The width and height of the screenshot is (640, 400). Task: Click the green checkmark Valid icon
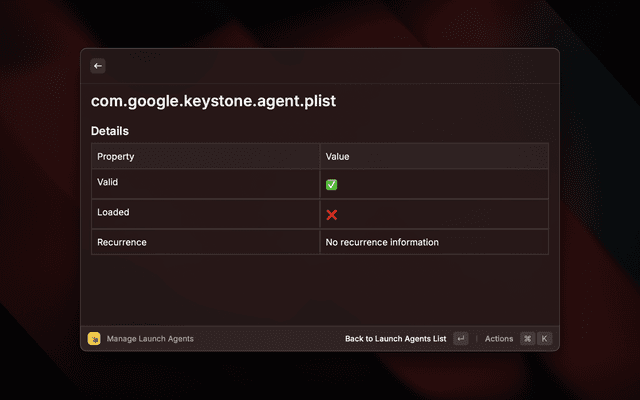[332, 185]
